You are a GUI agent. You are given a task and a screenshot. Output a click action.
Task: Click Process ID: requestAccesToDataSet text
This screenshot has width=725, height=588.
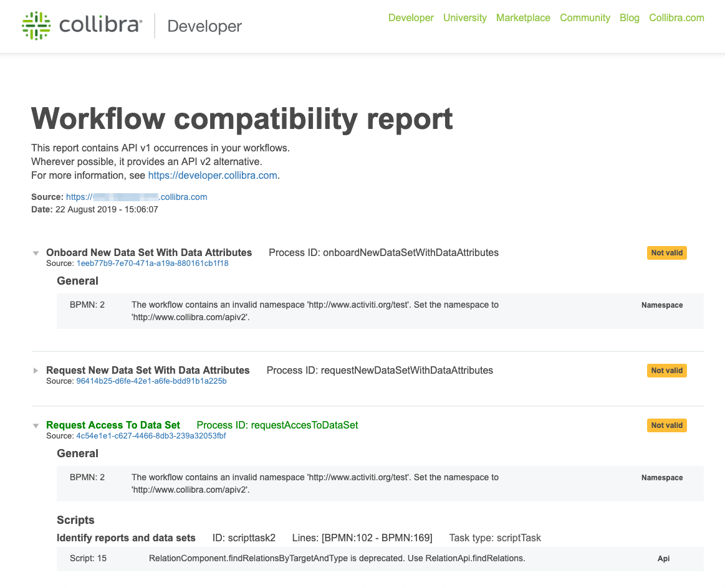click(x=277, y=425)
